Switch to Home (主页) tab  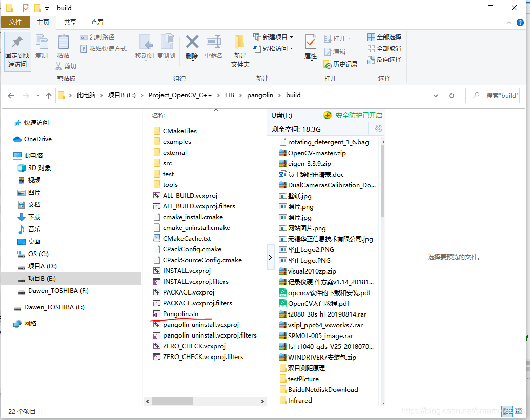(x=43, y=23)
